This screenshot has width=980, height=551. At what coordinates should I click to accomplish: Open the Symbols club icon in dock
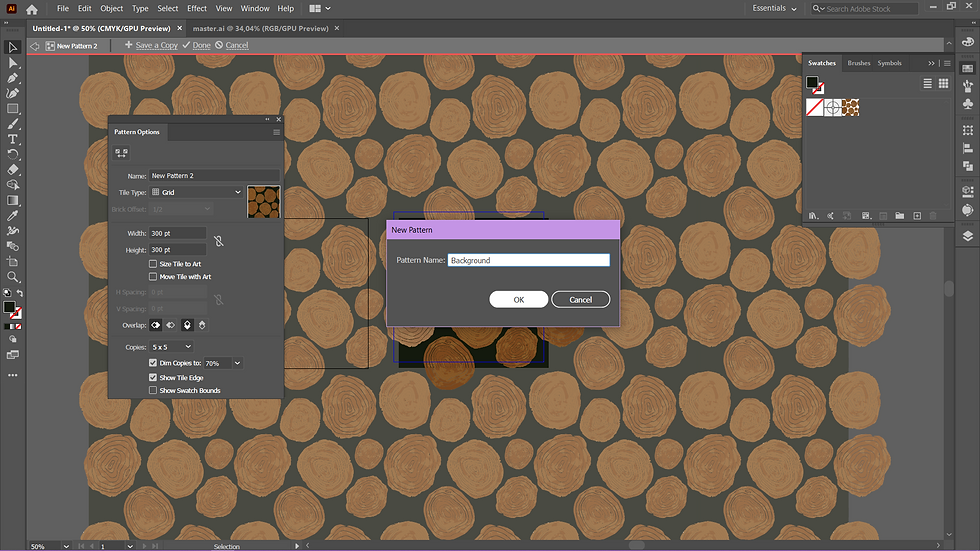coord(968,104)
